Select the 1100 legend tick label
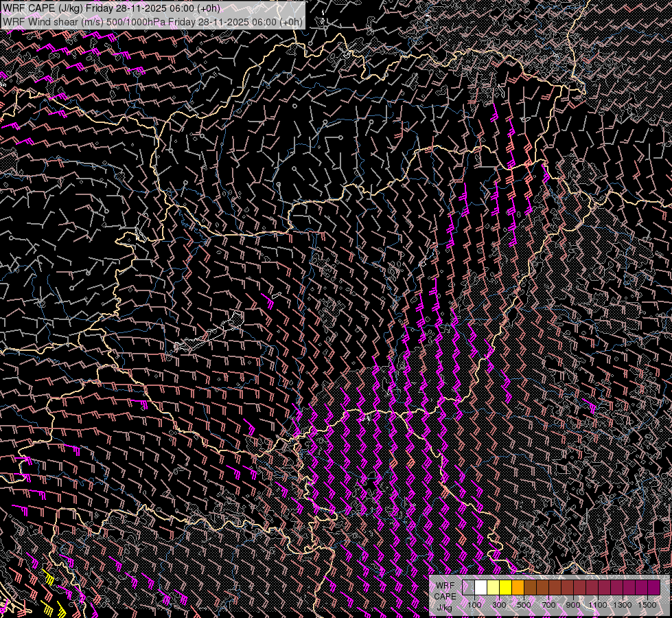672x618 pixels. click(x=598, y=605)
